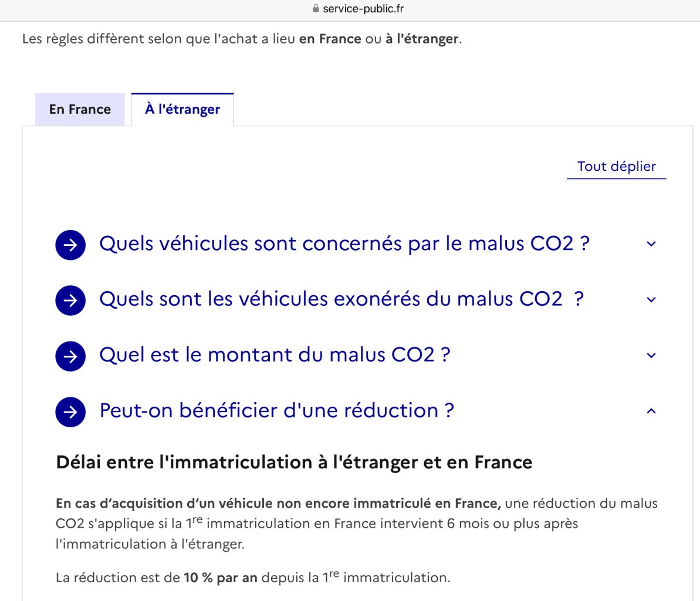
Task: Click the service-public.fr address text
Action: pyautogui.click(x=363, y=9)
